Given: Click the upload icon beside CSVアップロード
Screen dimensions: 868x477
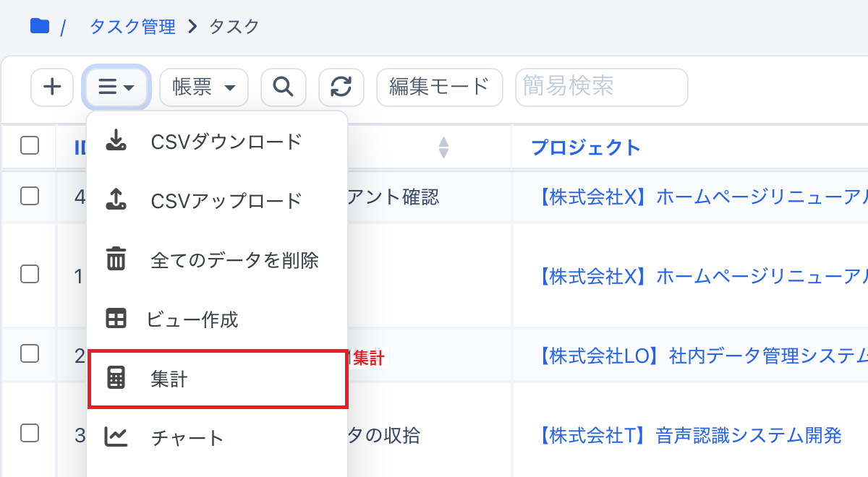Looking at the screenshot, I should (x=116, y=200).
